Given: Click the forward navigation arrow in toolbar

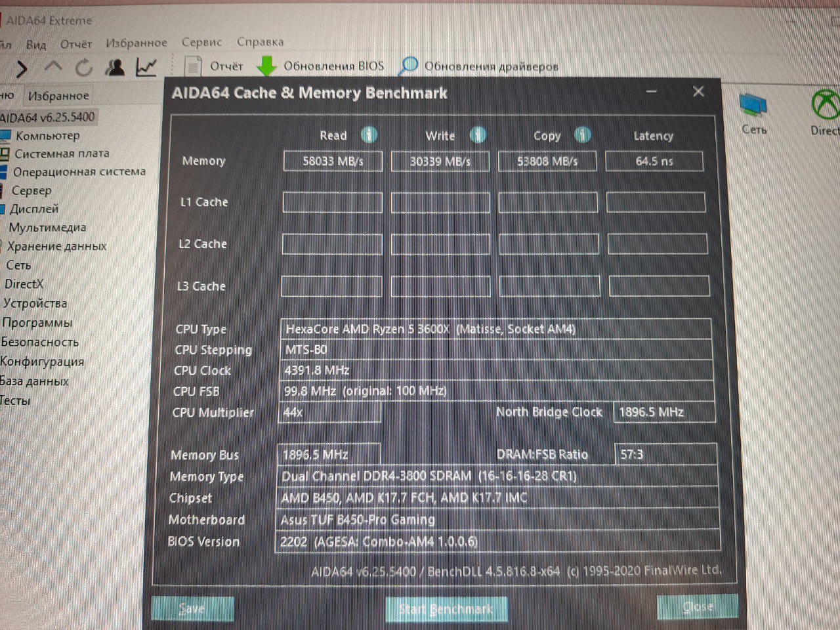Looking at the screenshot, I should tap(21, 68).
